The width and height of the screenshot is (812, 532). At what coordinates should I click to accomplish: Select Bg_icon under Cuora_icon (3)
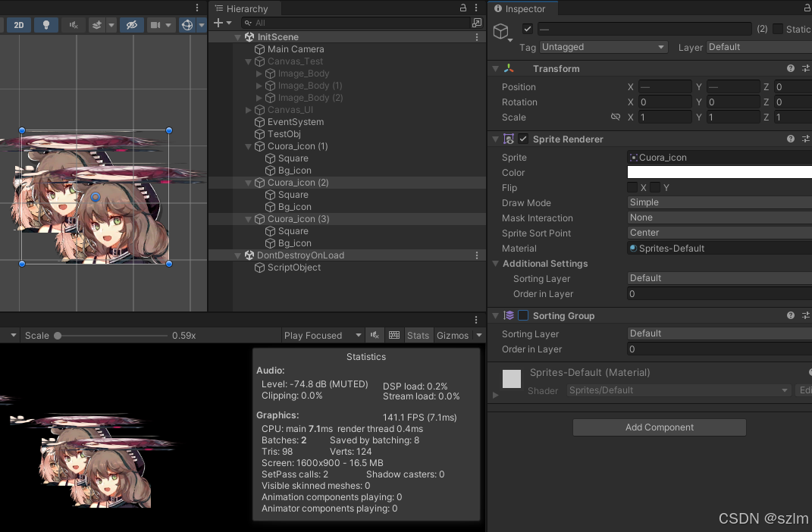(x=295, y=243)
